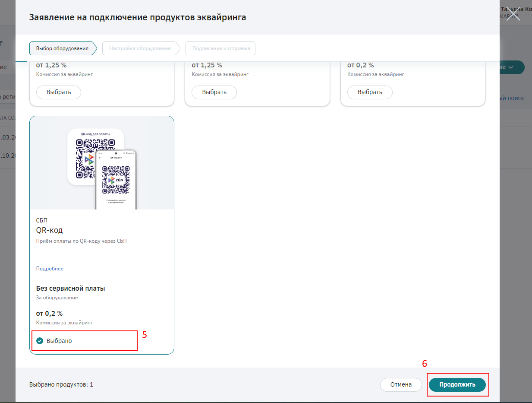
Task: Open user profile Татьяна in background header
Action: [516, 9]
